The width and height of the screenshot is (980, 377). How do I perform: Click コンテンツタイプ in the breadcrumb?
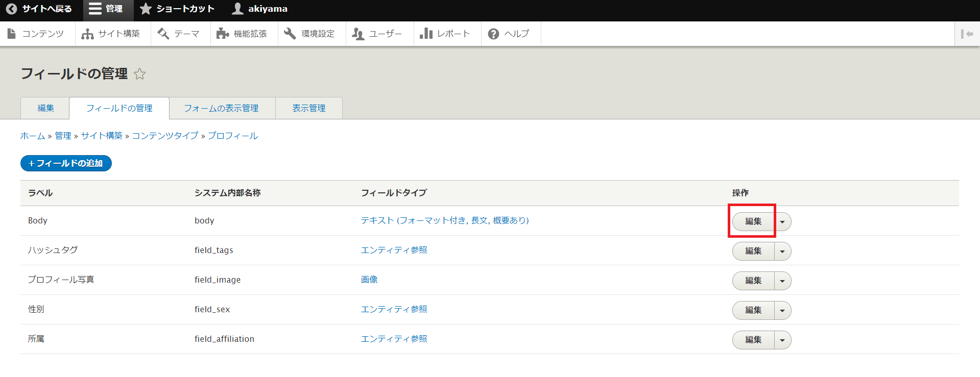point(165,136)
